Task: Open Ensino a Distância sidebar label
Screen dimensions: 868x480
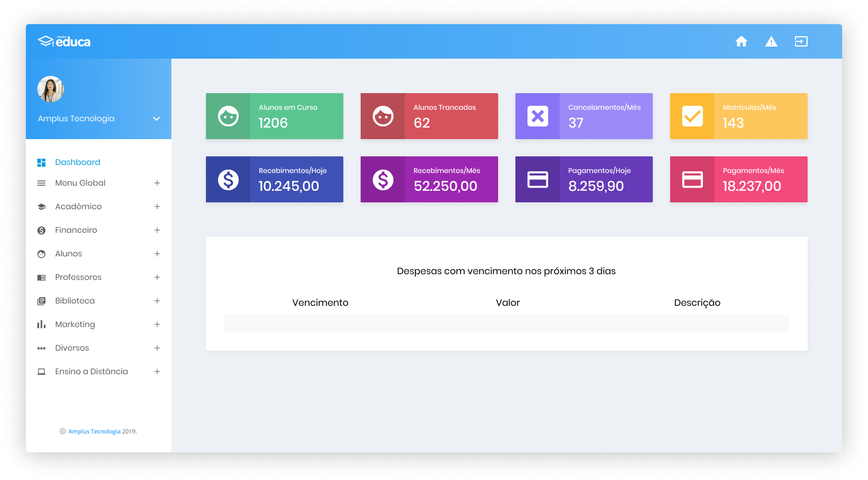Action: coord(91,371)
